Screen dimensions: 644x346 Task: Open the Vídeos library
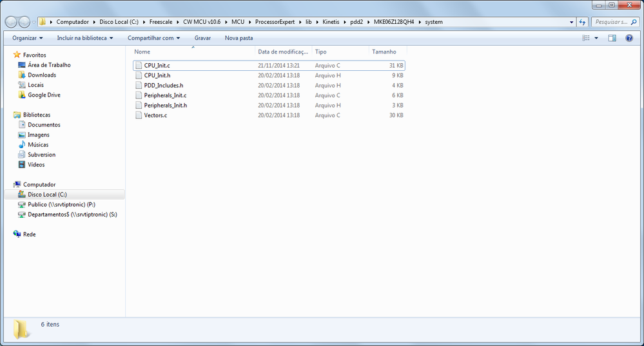(x=36, y=164)
